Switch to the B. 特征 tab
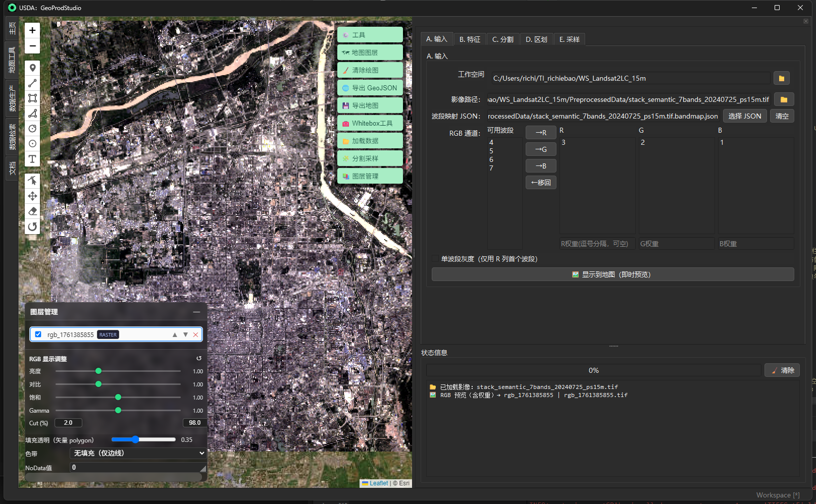The height and width of the screenshot is (504, 816). (x=470, y=39)
